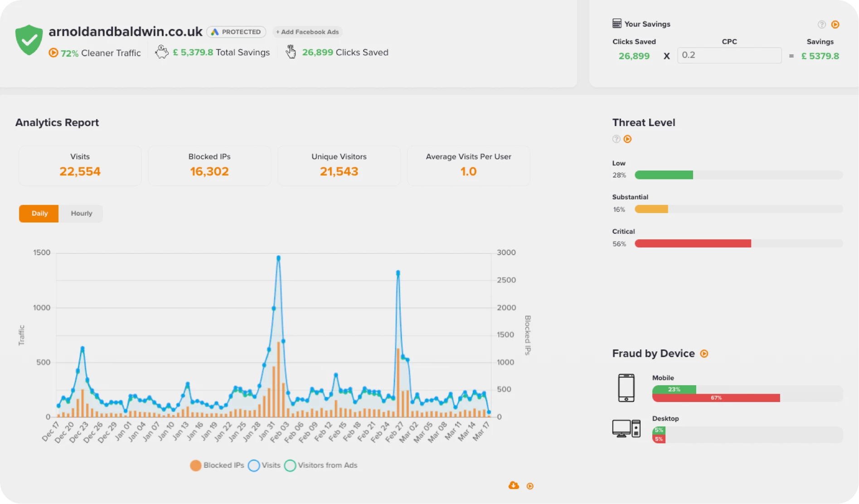
Task: Open the Your Savings help question mark
Action: pos(822,24)
